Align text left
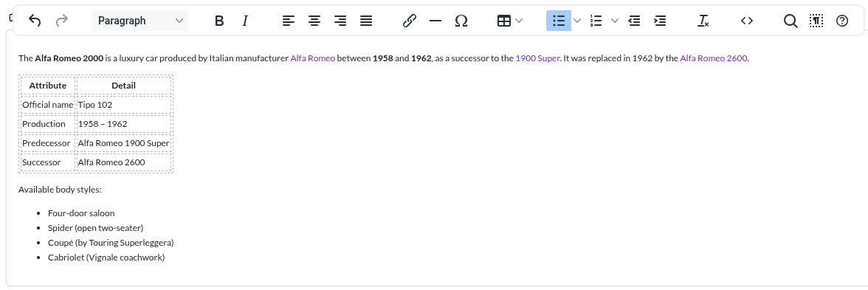The height and width of the screenshot is (290, 868). click(x=289, y=21)
